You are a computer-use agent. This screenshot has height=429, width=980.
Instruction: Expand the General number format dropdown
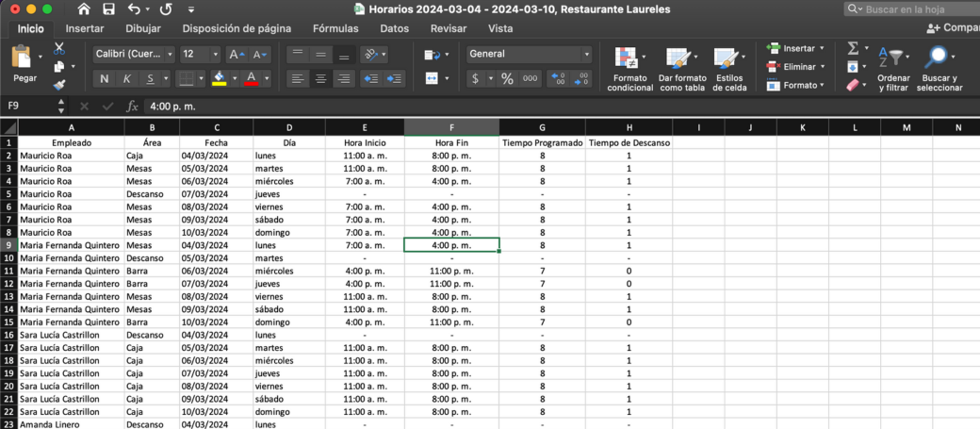pos(529,55)
